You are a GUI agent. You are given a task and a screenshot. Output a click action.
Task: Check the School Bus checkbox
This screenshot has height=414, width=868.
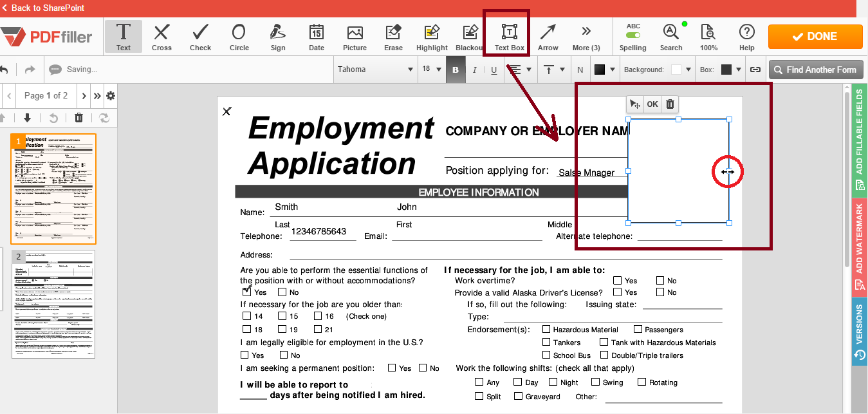(x=546, y=355)
